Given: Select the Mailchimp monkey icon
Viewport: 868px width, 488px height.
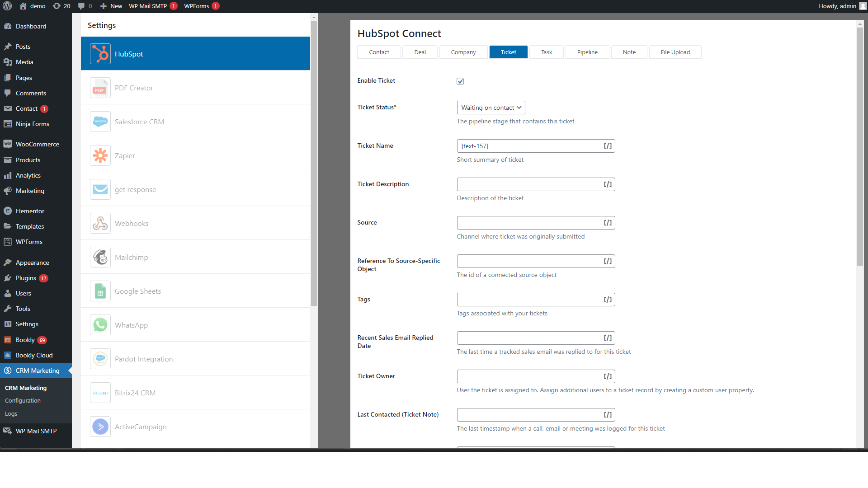Looking at the screenshot, I should (x=100, y=257).
